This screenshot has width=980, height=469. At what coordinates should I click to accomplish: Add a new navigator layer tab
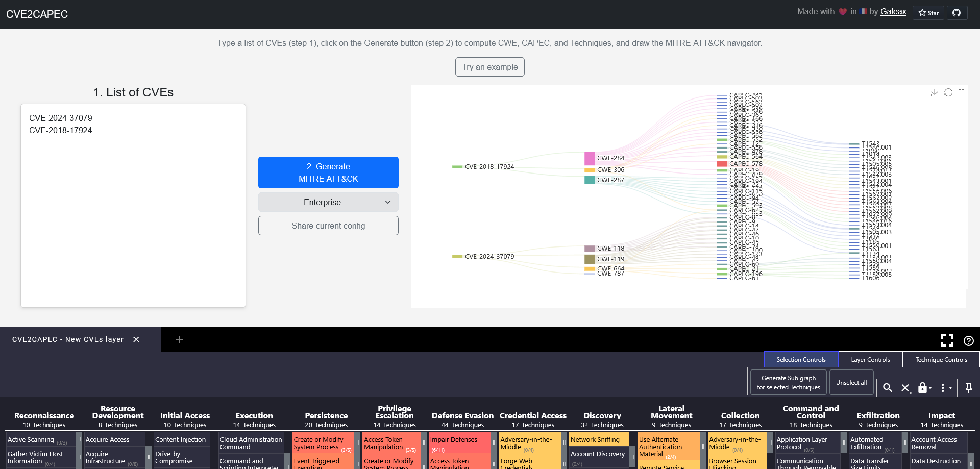(x=179, y=339)
